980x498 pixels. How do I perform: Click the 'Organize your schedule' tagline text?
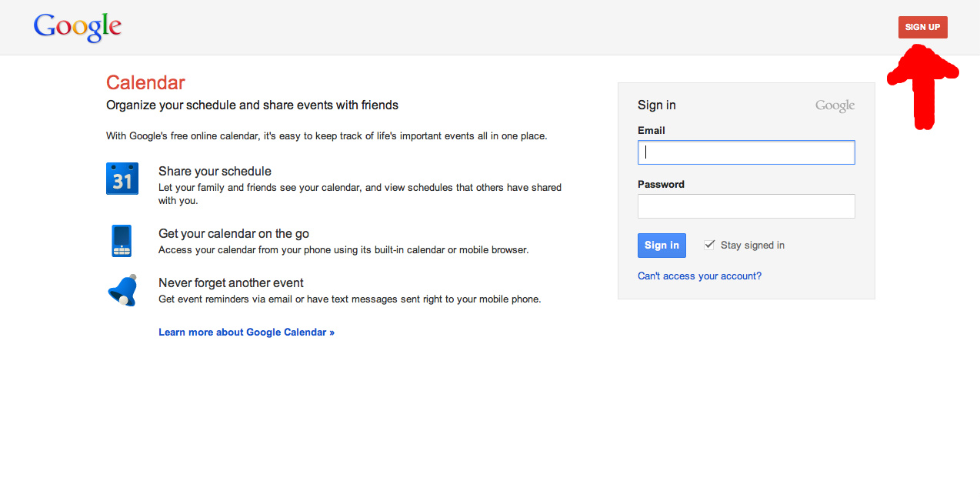click(x=252, y=105)
